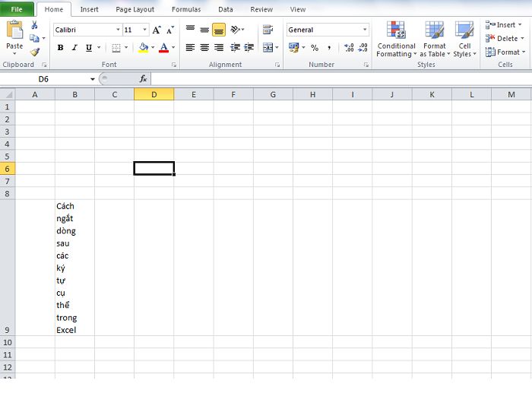Image resolution: width=532 pixels, height=406 pixels.
Task: Click the Paste clipboard icon
Action: [x=14, y=30]
